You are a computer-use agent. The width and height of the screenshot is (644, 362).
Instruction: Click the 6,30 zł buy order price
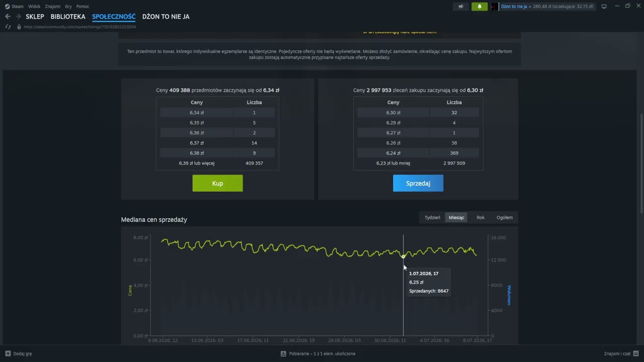click(393, 113)
